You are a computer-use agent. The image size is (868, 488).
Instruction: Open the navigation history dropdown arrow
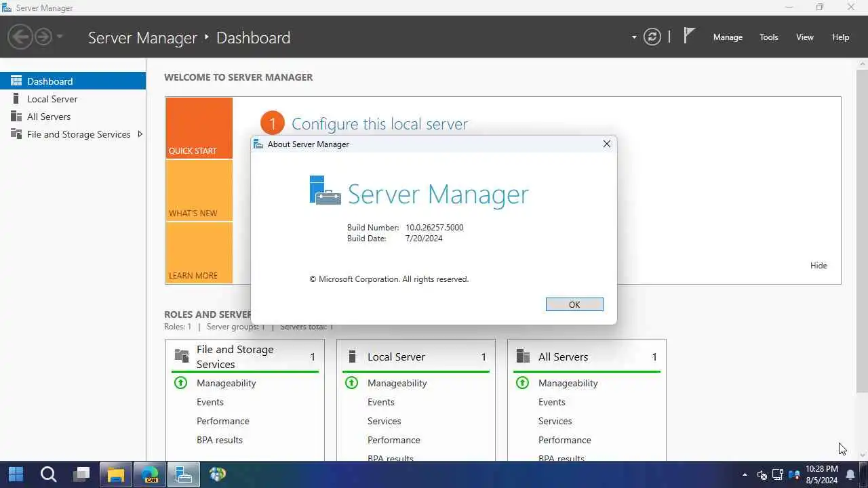point(60,37)
